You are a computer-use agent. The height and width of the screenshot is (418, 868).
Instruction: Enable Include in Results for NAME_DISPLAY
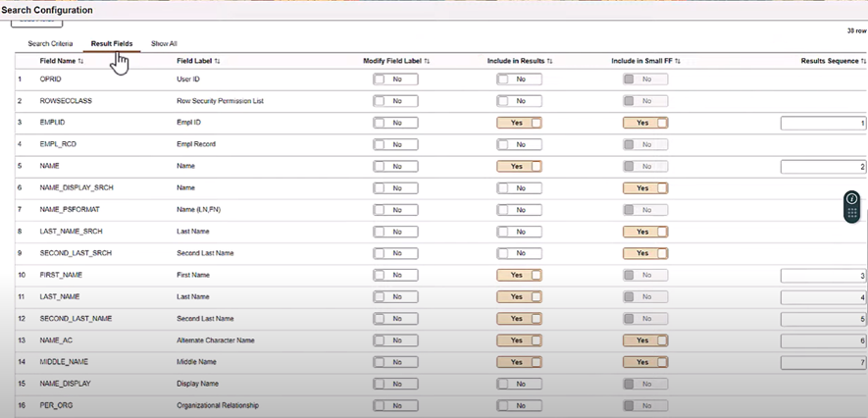(x=519, y=384)
